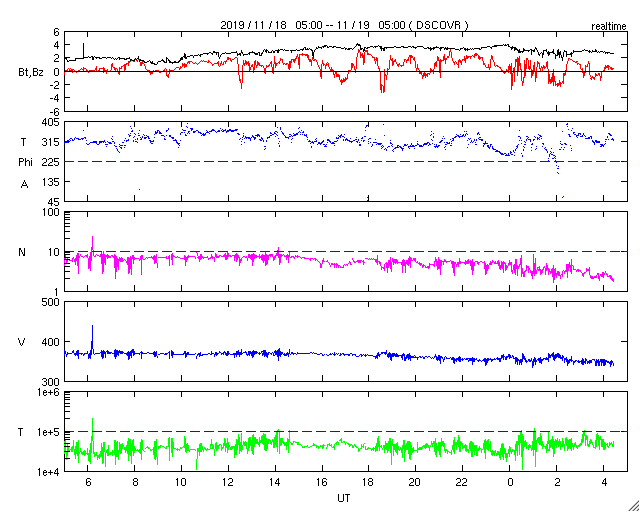Image resolution: width=640 pixels, height=512 pixels.
Task: Click the '400' tick on the V panel
Action: click(51, 342)
